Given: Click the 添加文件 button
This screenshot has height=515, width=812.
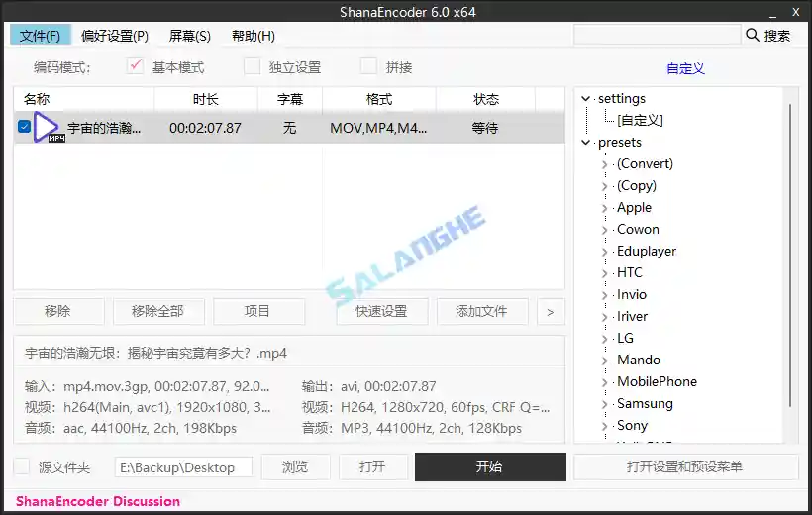Looking at the screenshot, I should (x=482, y=311).
